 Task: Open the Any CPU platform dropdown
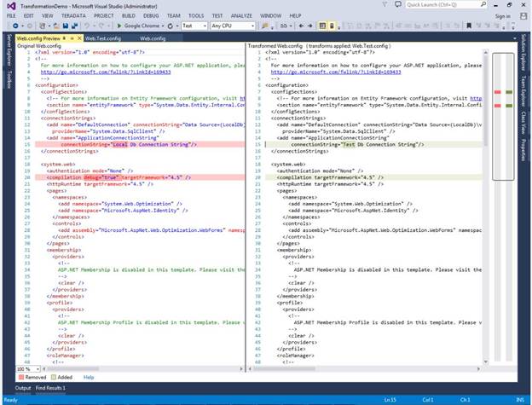click(233, 26)
